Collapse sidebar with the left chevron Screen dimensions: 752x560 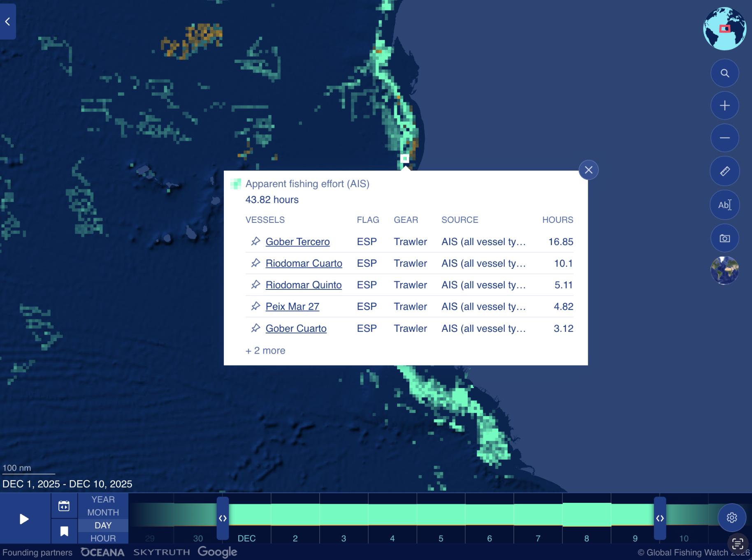[8, 21]
